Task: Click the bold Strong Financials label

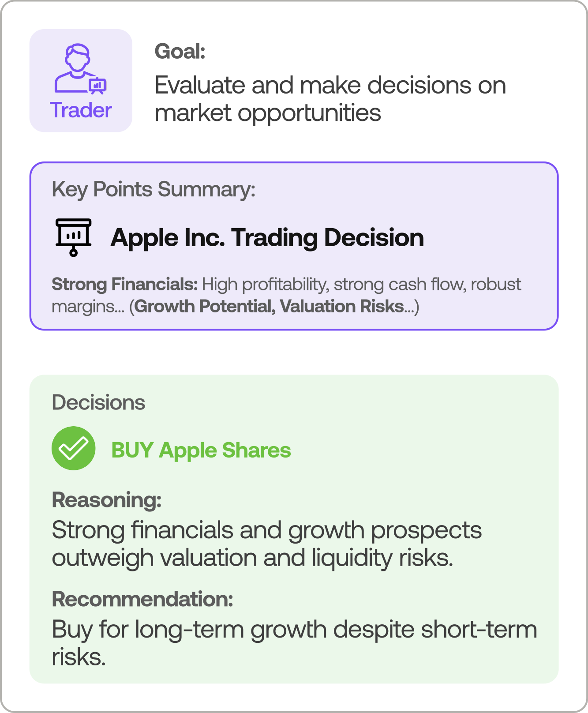Action: [125, 284]
